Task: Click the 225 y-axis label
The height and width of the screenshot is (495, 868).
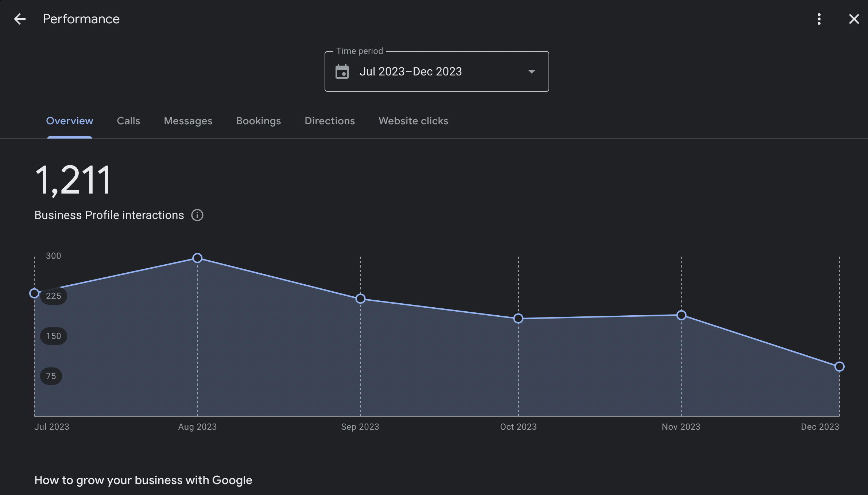Action: (x=54, y=296)
